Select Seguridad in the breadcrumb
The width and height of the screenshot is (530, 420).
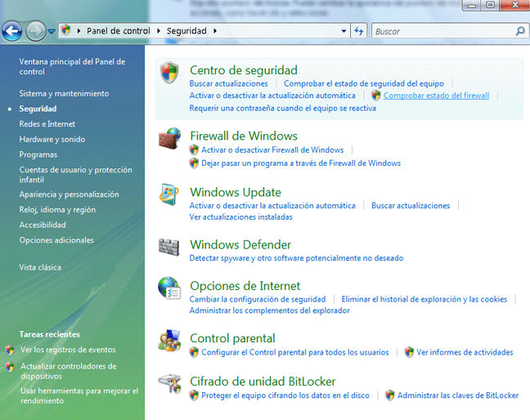186,31
